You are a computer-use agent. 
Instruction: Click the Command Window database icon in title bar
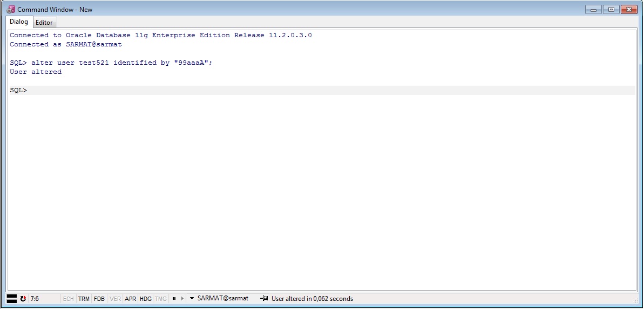pos(11,10)
